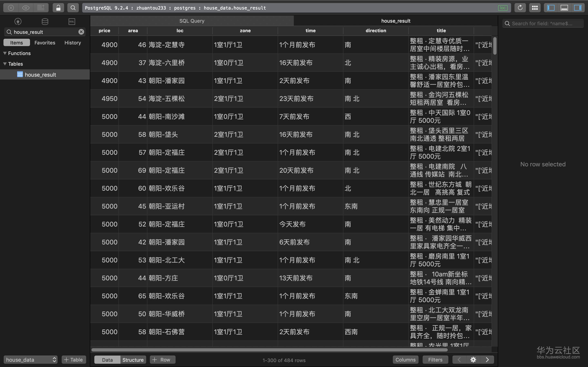Click the green loc badge in toolbar

[503, 8]
